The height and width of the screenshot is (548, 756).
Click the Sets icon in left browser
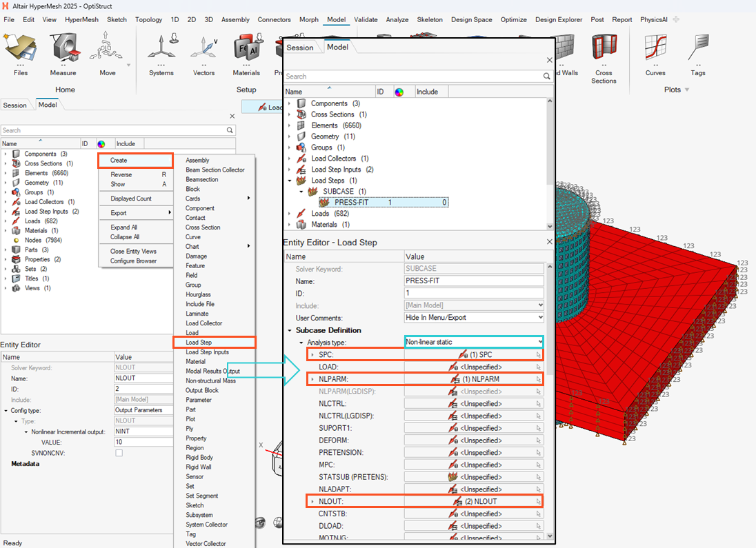click(x=17, y=269)
